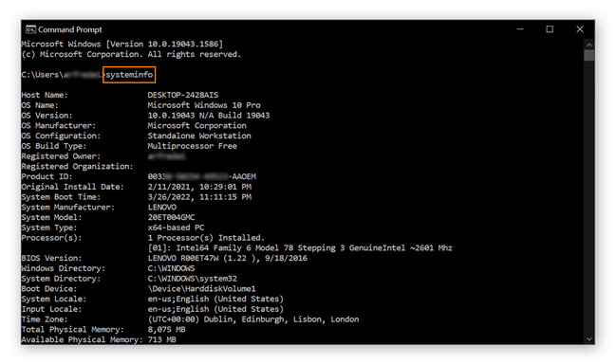Click the 'System Boot Time:' label
The height and width of the screenshot is (364, 616).
(61, 197)
